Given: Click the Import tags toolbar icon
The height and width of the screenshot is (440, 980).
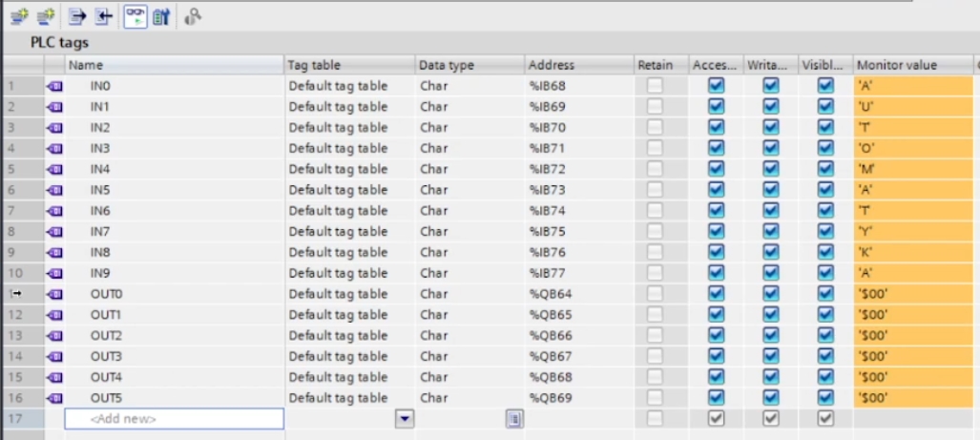Looking at the screenshot, I should point(104,15).
